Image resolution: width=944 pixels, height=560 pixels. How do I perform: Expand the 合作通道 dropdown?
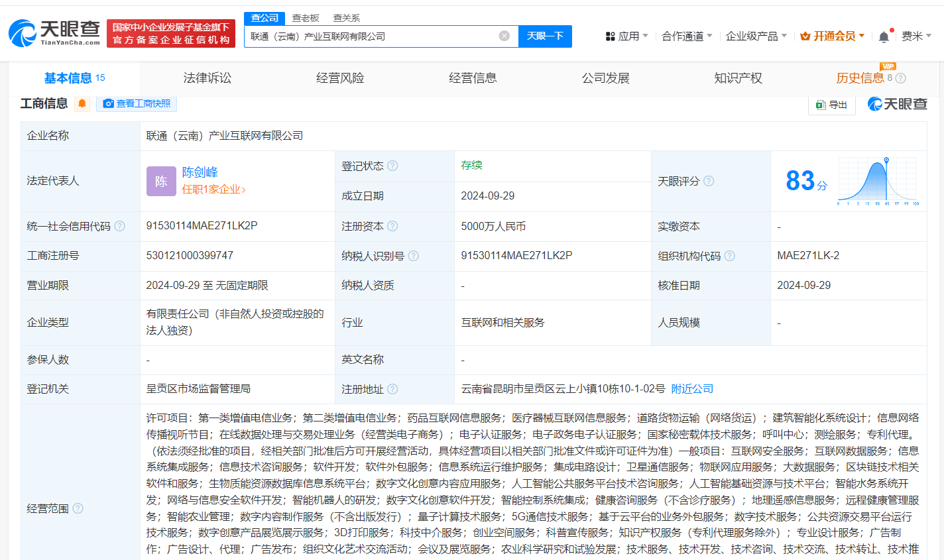687,36
